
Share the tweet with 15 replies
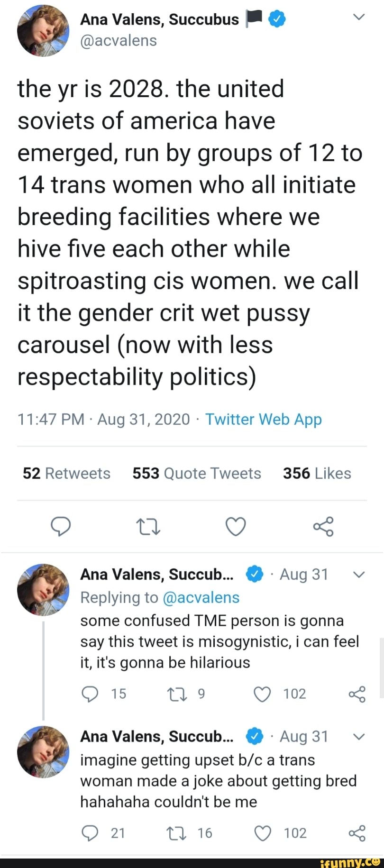[357, 694]
